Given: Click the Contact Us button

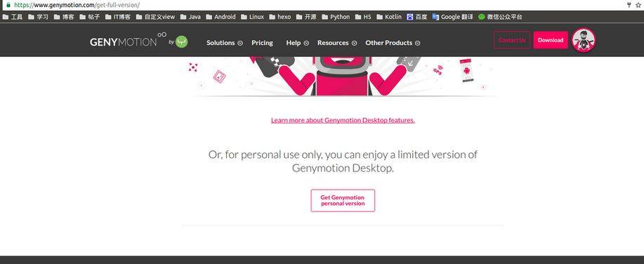Looking at the screenshot, I should tap(512, 40).
